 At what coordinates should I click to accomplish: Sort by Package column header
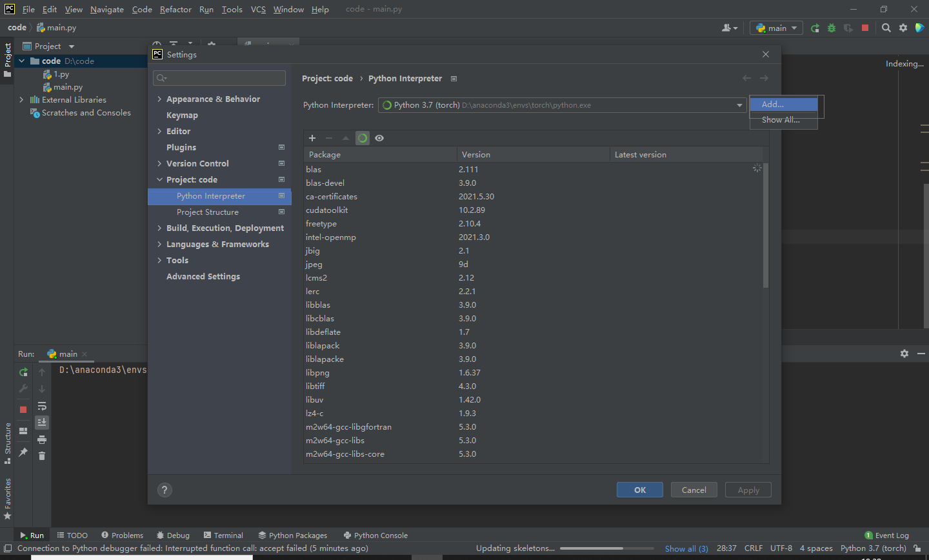coord(380,155)
